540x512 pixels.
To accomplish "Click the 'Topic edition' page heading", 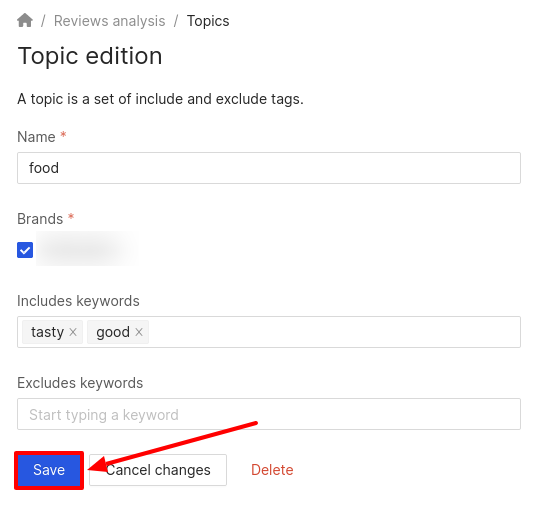I will pyautogui.click(x=90, y=56).
